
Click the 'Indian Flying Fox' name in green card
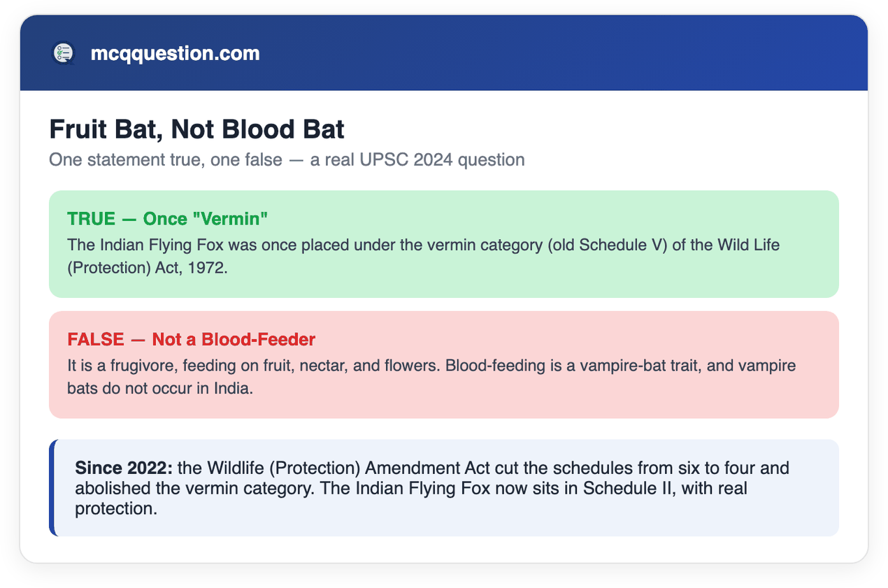click(x=155, y=246)
